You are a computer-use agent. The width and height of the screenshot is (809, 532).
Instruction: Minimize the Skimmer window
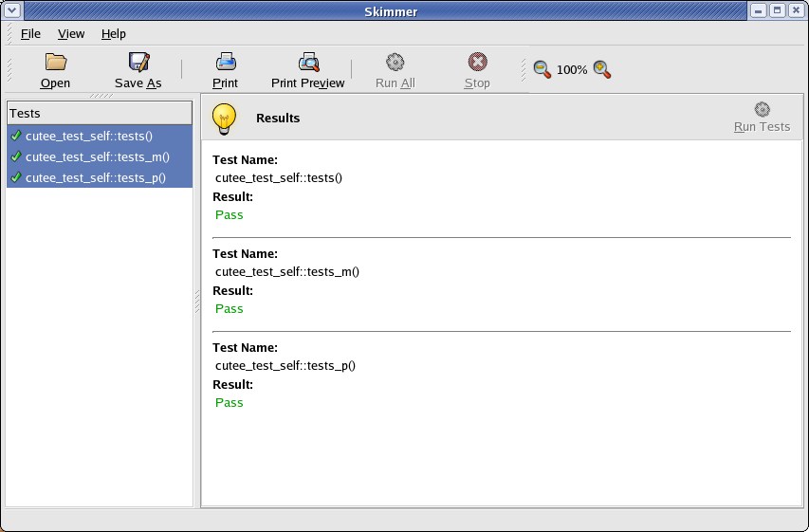759,10
